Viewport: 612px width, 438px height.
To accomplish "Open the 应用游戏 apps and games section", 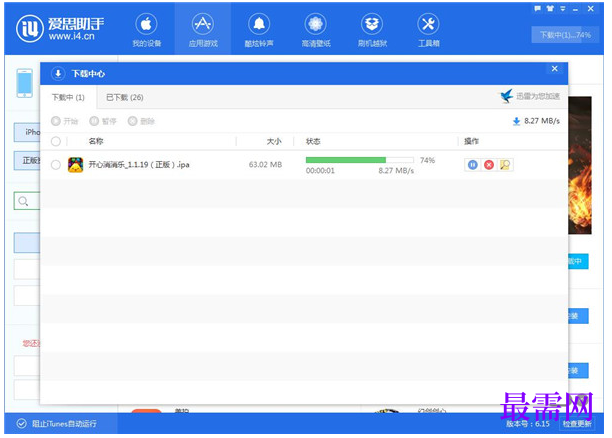I will click(203, 30).
